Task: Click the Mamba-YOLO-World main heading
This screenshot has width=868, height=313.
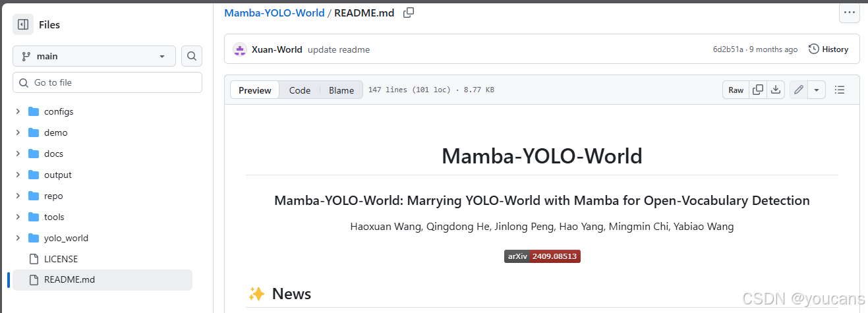Action: pos(542,156)
